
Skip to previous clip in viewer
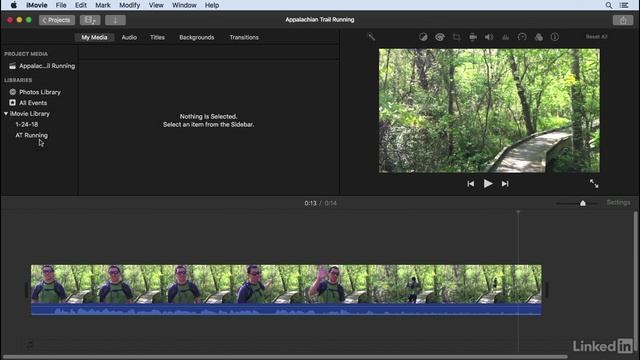tap(471, 184)
